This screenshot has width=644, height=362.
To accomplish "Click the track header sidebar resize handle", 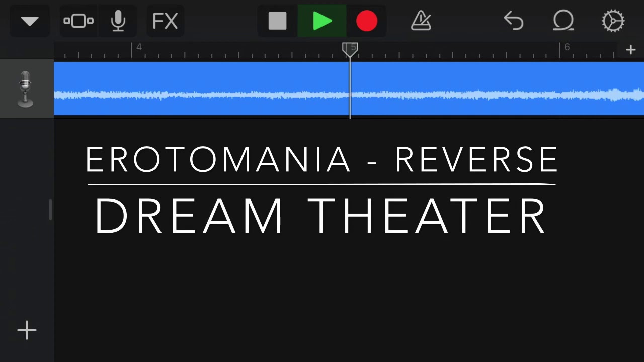I will [50, 210].
